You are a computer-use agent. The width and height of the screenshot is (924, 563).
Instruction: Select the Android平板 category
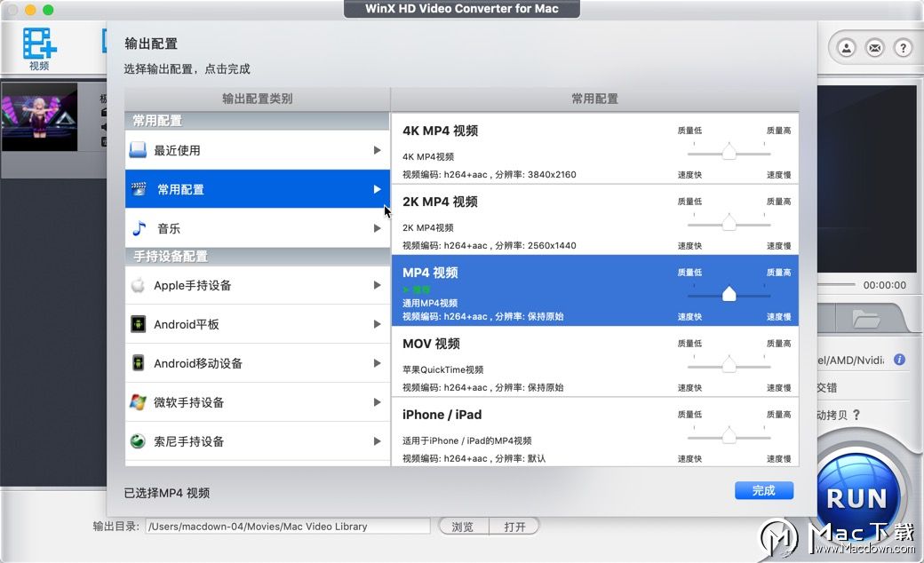click(x=258, y=324)
